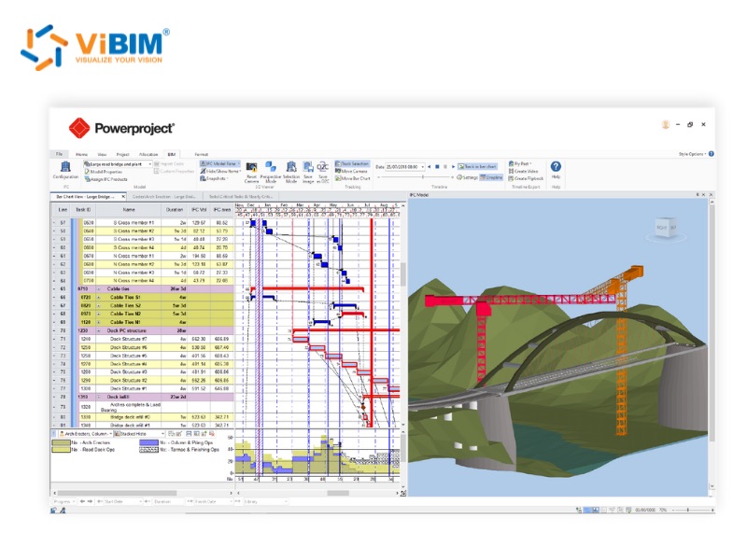
Task: Click the second status bar icon at bottom left
Action: [62, 510]
